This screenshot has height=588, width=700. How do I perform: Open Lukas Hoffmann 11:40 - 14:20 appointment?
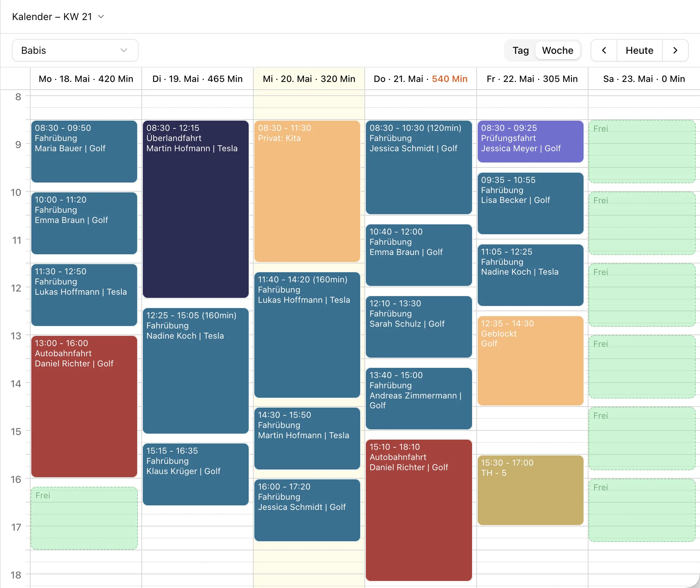tap(307, 335)
